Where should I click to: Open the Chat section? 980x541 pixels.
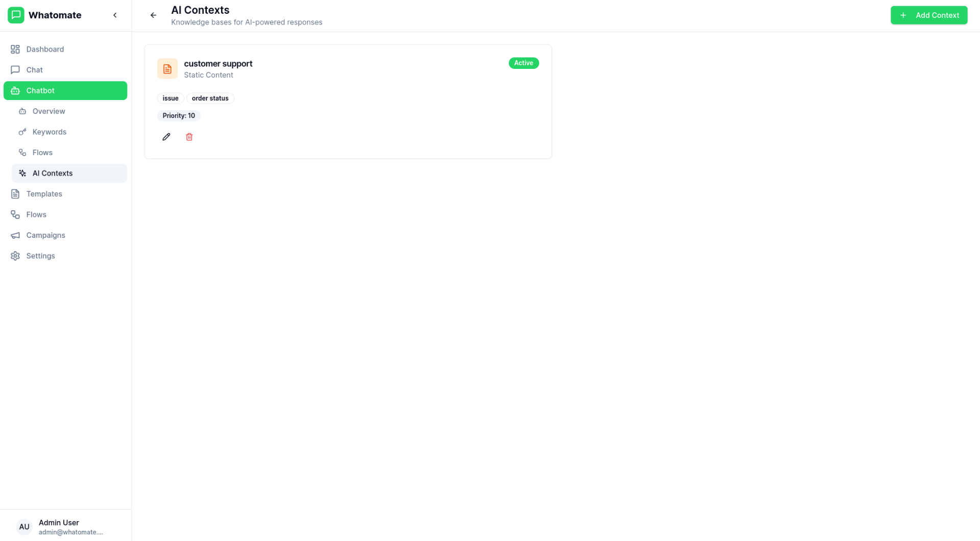coord(65,70)
